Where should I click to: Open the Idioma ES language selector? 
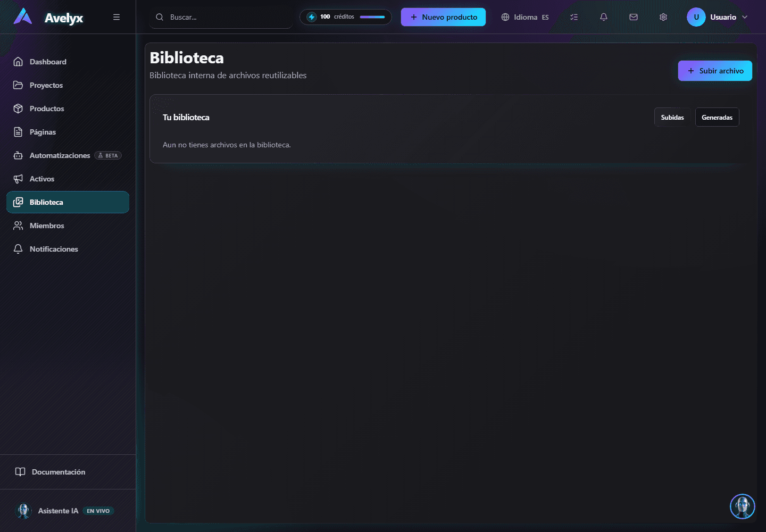(x=524, y=17)
